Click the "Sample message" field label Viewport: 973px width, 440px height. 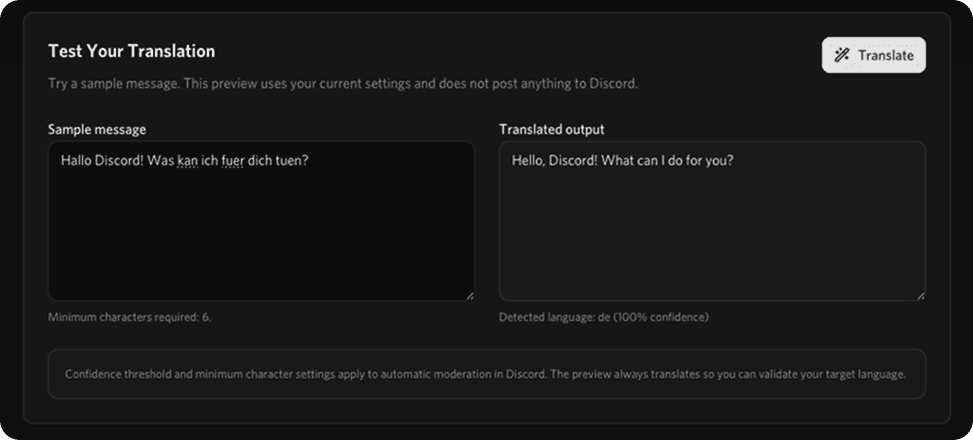click(x=97, y=129)
